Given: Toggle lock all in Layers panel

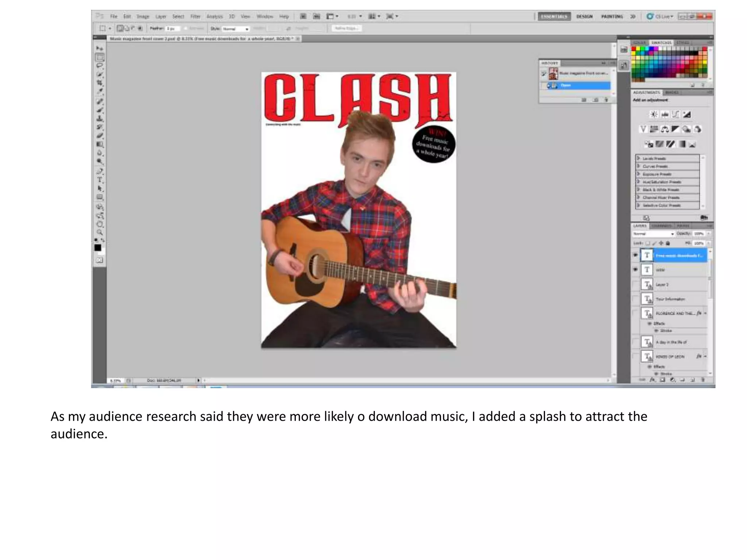Looking at the screenshot, I should [x=668, y=243].
